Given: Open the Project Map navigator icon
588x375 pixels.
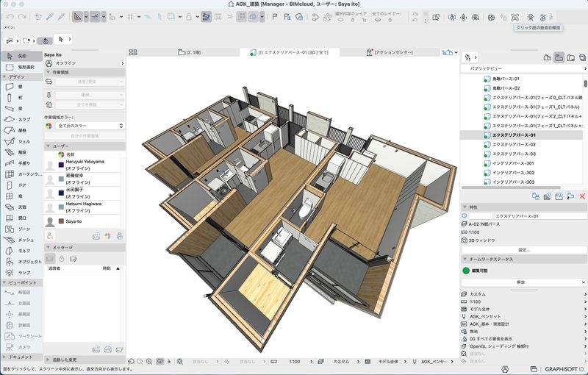Looking at the screenshot, I should tap(547, 57).
